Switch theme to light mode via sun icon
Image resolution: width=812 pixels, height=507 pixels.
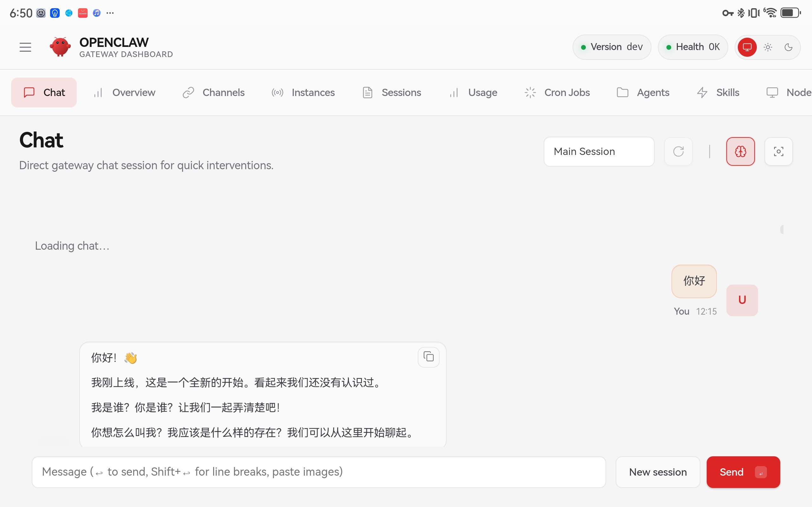[x=768, y=47]
